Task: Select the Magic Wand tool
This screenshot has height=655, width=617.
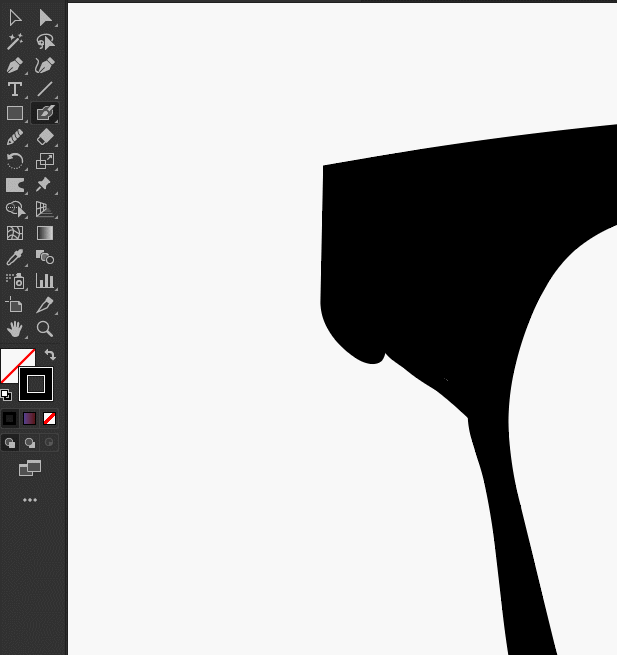Action: 15,42
